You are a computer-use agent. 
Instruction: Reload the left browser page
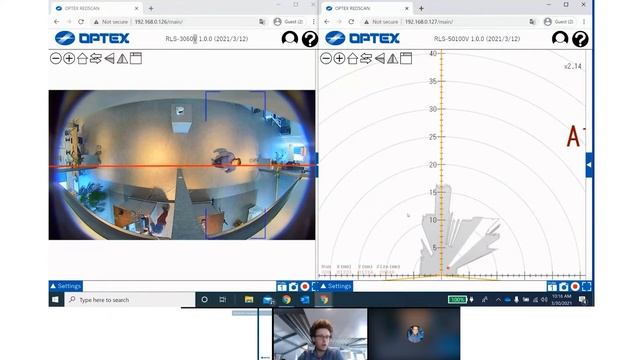tap(81, 22)
